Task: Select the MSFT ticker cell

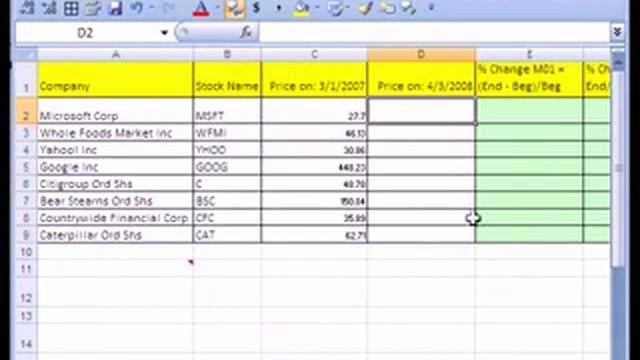Action: point(227,111)
